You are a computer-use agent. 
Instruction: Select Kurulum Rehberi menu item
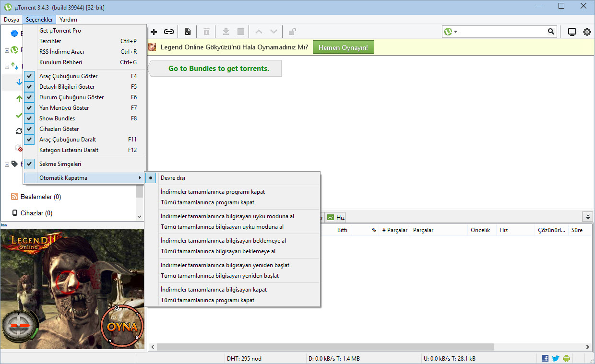(84, 62)
